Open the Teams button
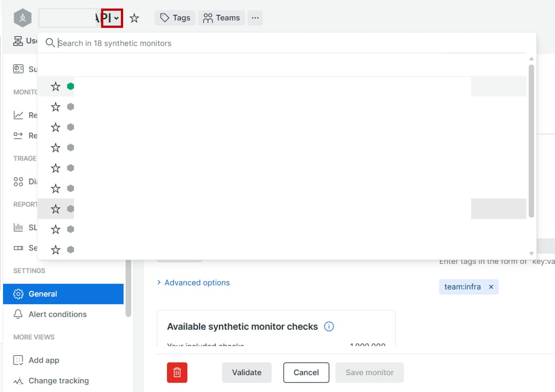Viewport: 555px width, 392px height. coord(222,18)
